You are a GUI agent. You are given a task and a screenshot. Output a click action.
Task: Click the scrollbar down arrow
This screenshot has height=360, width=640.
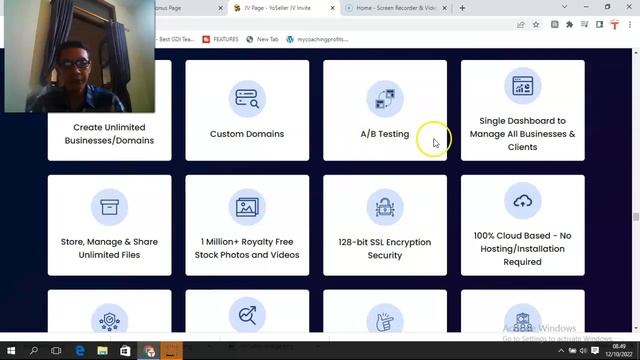636,328
